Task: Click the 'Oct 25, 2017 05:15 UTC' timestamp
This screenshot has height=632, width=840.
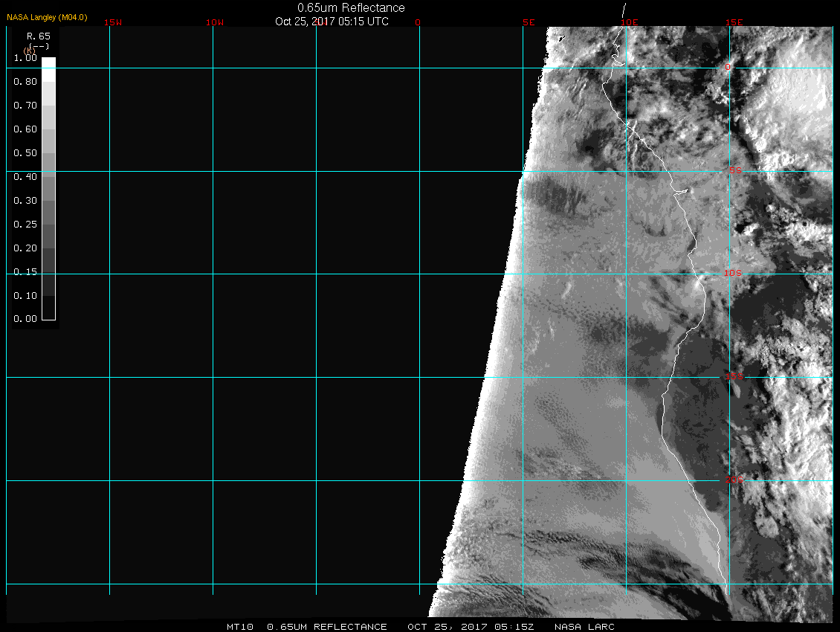Action: [x=332, y=22]
